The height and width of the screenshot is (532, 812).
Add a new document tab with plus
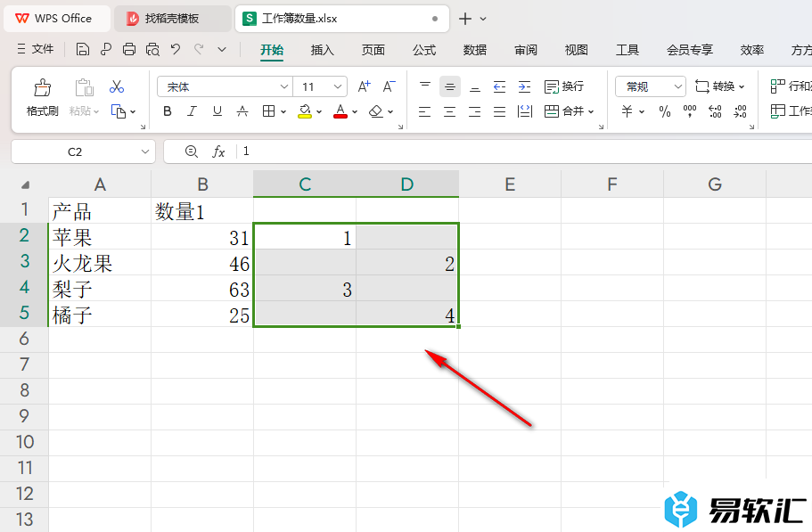click(x=465, y=19)
